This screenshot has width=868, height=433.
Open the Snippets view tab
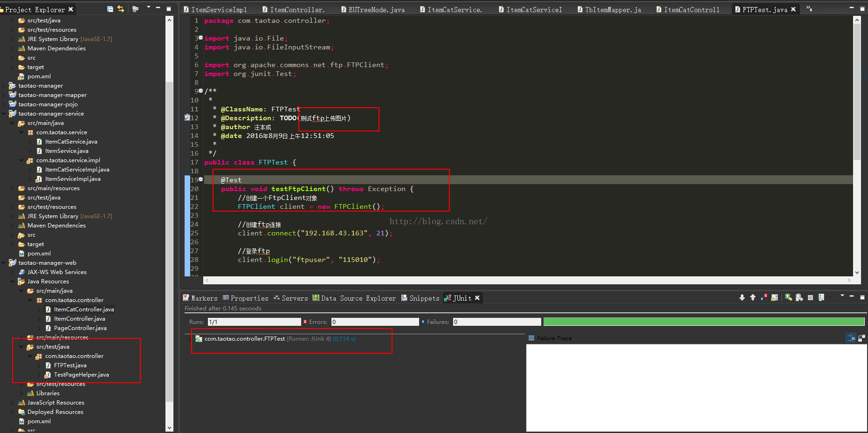coord(420,298)
